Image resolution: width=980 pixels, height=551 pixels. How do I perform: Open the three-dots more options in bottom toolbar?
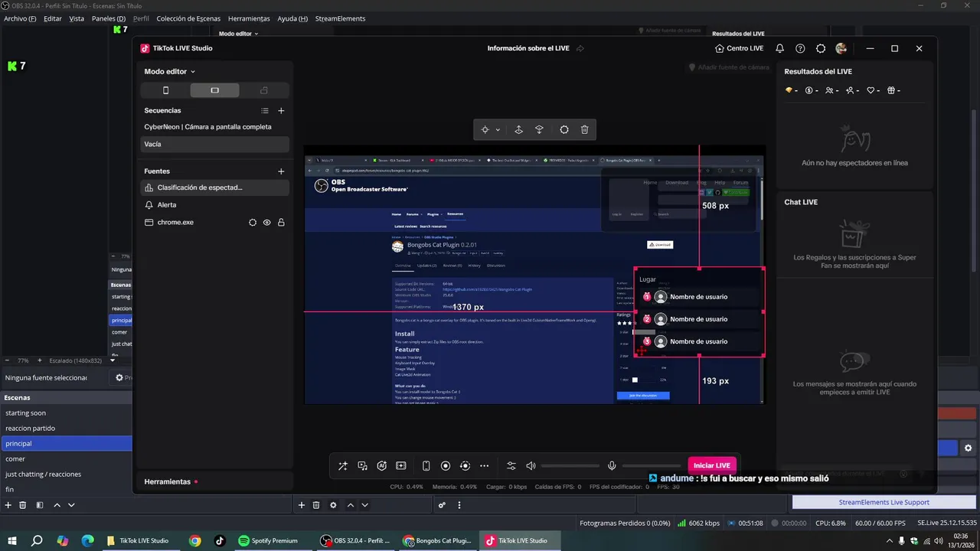(x=484, y=465)
